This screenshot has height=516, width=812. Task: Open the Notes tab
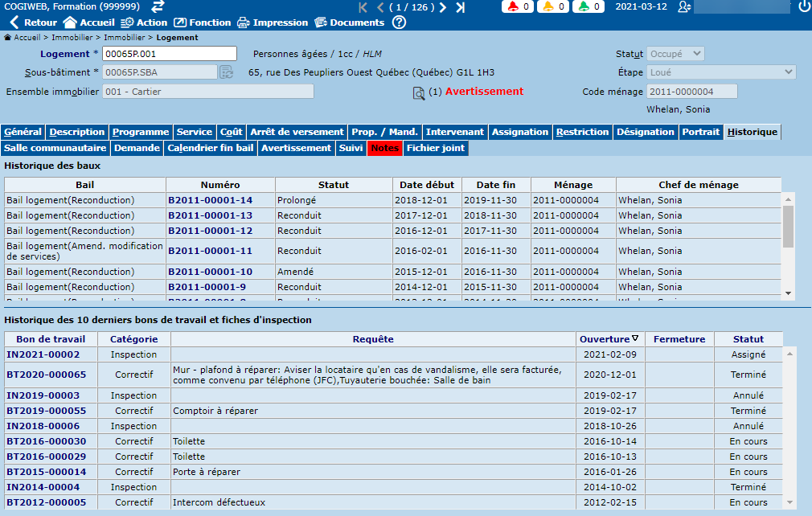point(384,148)
